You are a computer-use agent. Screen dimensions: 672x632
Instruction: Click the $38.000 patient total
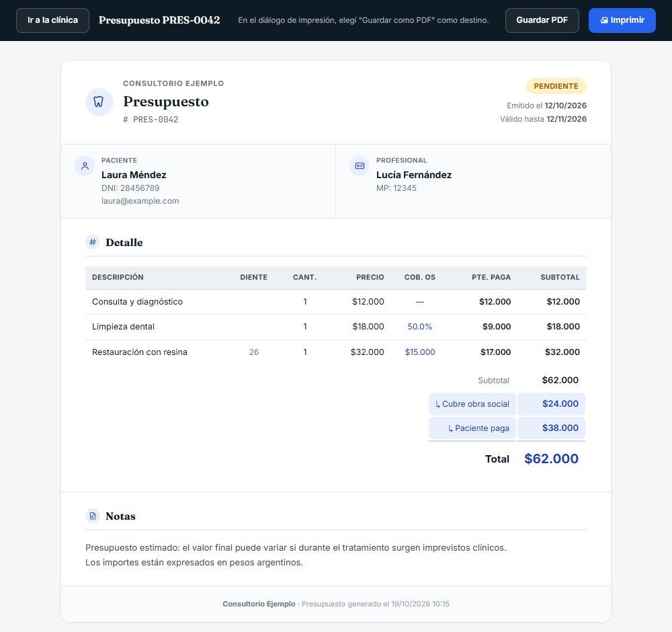(x=560, y=428)
